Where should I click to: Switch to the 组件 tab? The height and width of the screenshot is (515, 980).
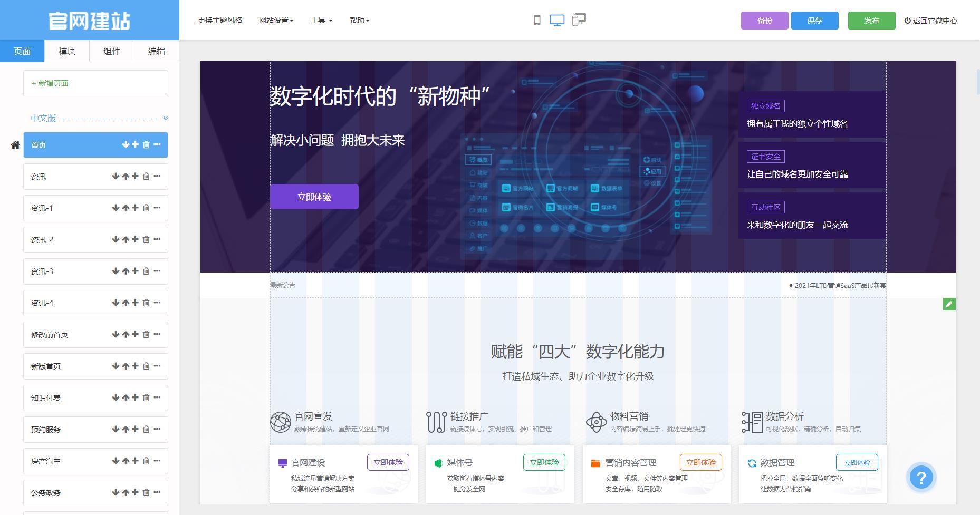pos(112,51)
